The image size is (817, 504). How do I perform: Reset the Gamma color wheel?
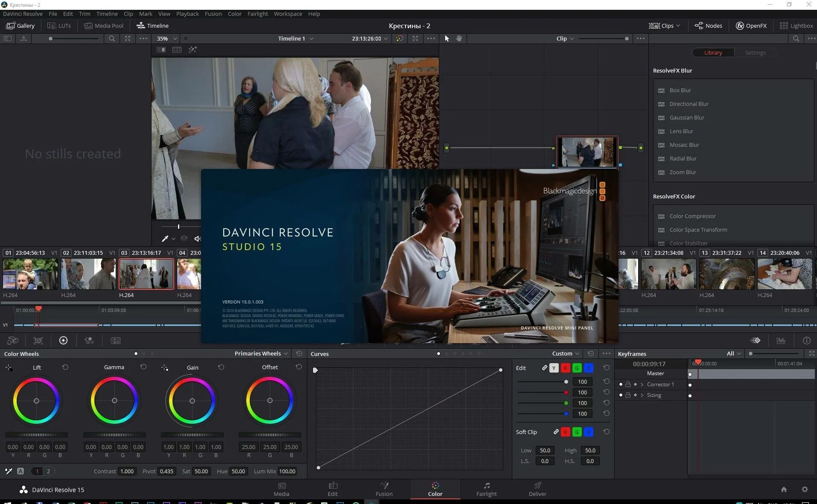click(x=143, y=367)
